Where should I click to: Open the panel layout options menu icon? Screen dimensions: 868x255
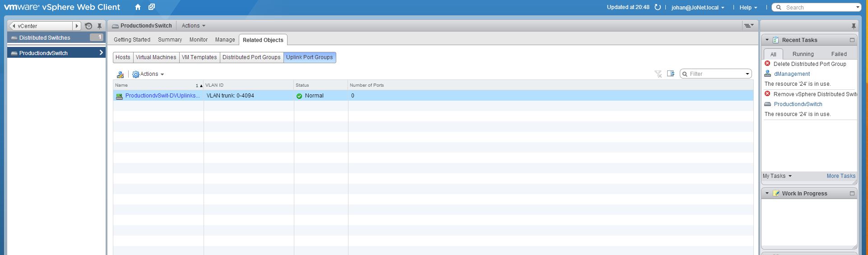748,26
